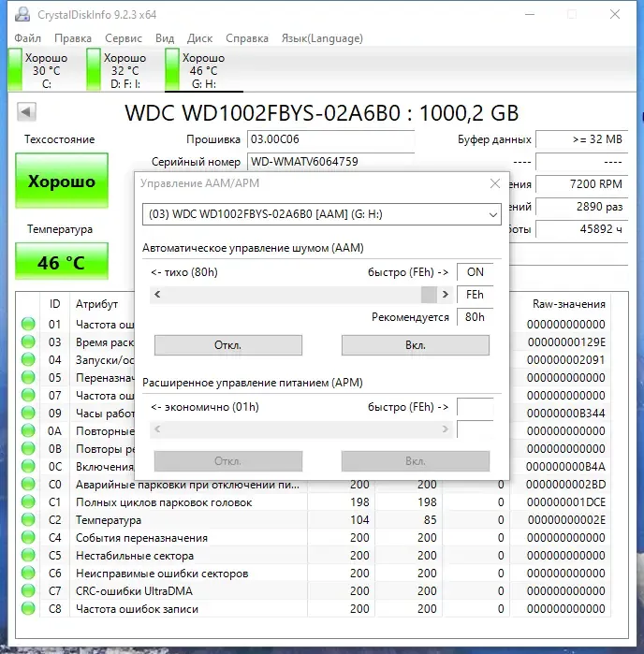Screen dimensions: 644x654
Task: Click the green status dot for attribute C2
Action: tap(28, 519)
